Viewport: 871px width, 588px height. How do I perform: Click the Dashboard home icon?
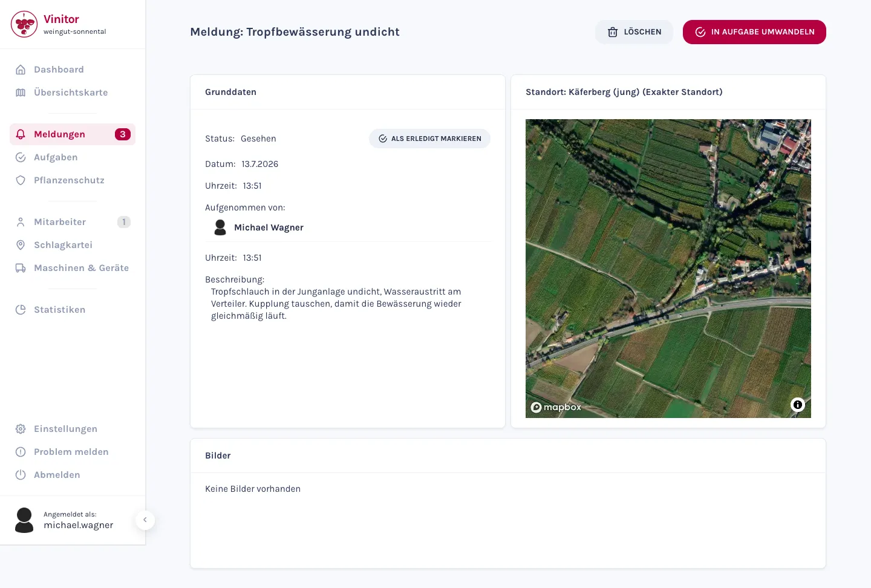click(21, 70)
